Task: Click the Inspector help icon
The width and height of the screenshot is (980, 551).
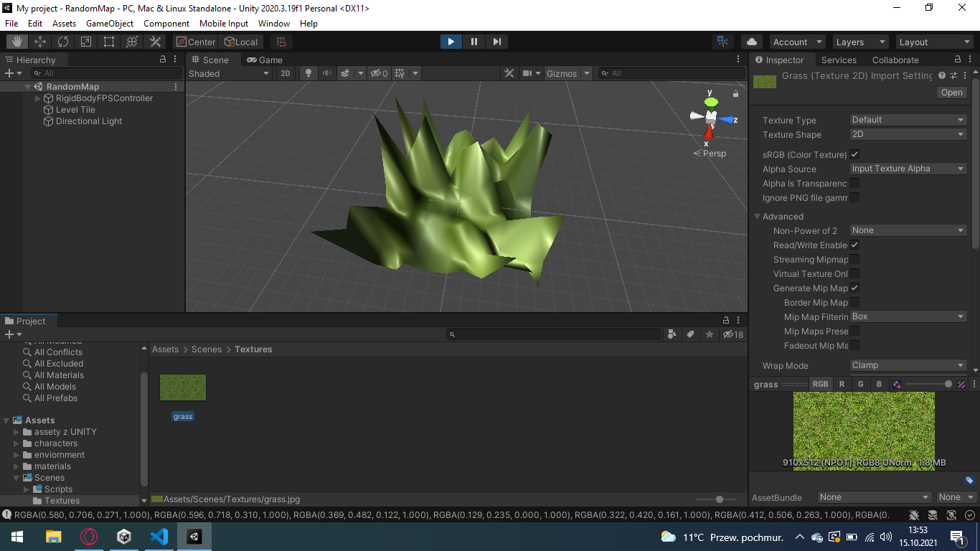Action: [x=942, y=75]
